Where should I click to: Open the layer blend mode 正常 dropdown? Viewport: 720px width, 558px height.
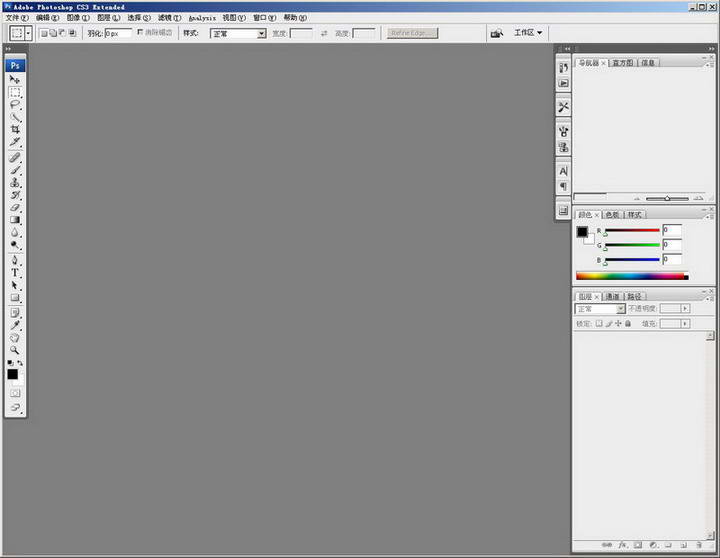coord(600,309)
